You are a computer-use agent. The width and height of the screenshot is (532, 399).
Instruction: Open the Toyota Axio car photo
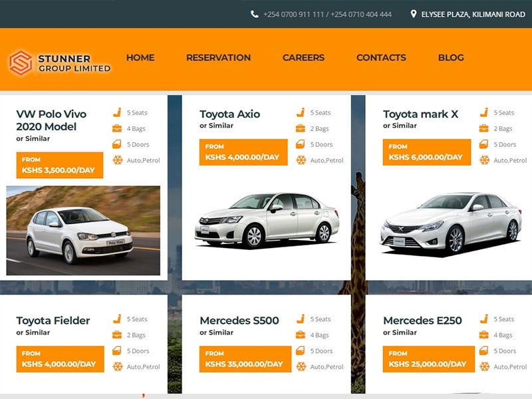point(267,221)
